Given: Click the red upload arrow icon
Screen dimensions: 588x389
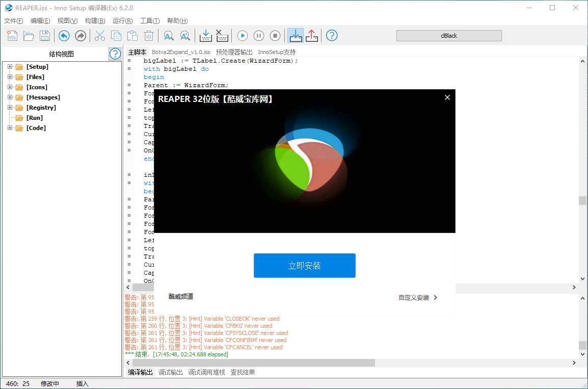Looking at the screenshot, I should [x=312, y=36].
